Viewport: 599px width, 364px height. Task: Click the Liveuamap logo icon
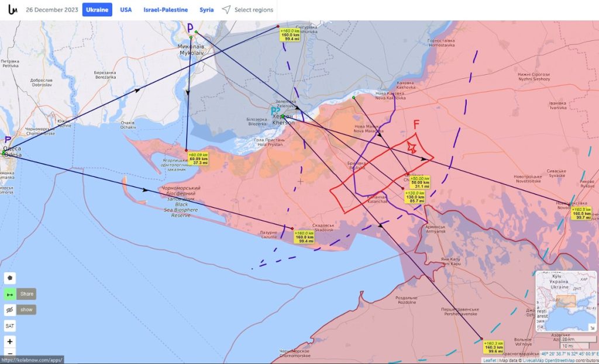tap(12, 10)
